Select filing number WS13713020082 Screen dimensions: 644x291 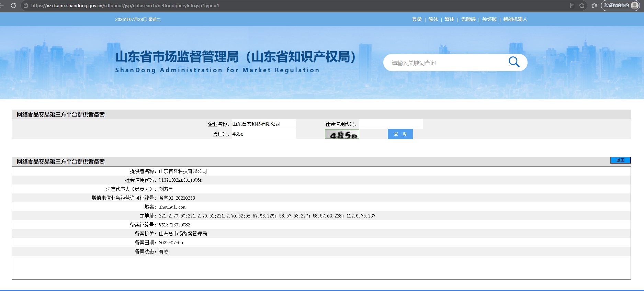174,225
